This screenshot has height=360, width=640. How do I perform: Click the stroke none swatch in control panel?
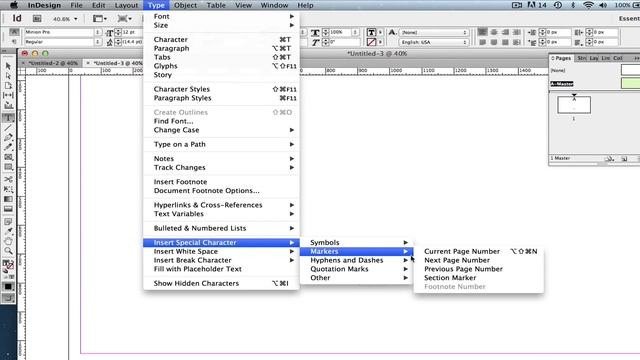tap(371, 42)
